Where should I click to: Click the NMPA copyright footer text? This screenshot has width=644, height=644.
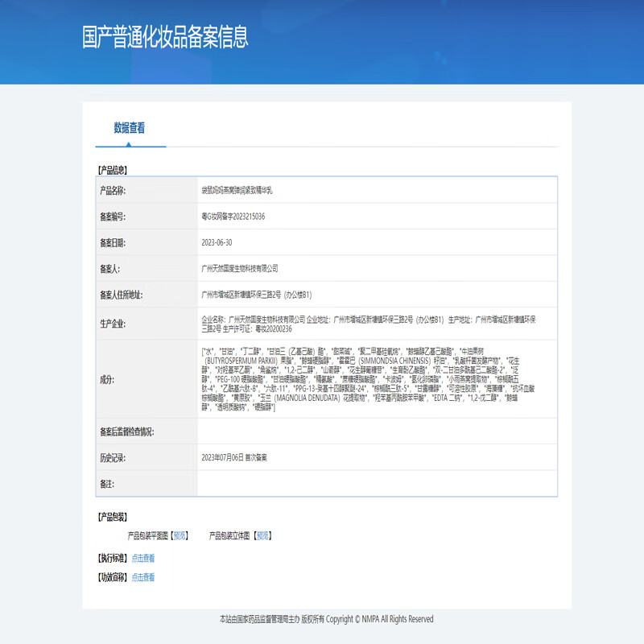327,619
